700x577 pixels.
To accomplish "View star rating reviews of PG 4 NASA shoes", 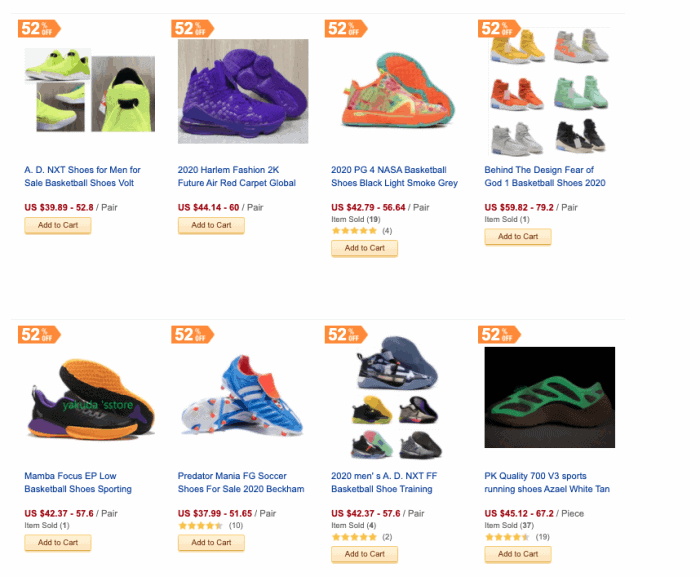I will 362,231.
